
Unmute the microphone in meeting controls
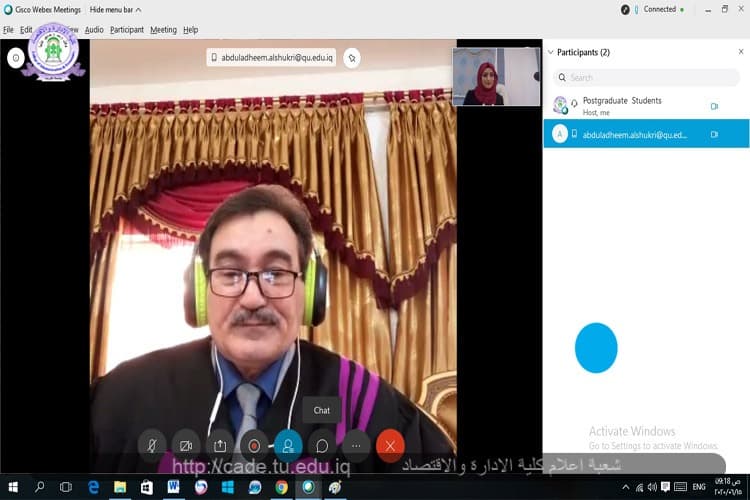(x=152, y=445)
